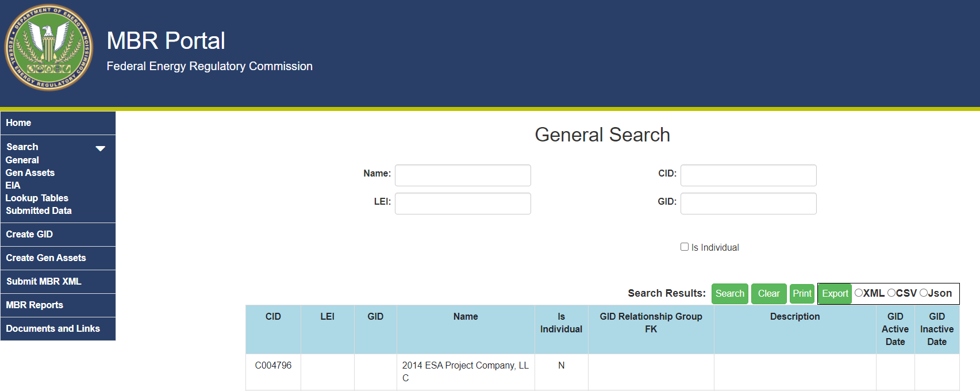Click the Clear button
Screen dimensions: 980x391
point(768,294)
